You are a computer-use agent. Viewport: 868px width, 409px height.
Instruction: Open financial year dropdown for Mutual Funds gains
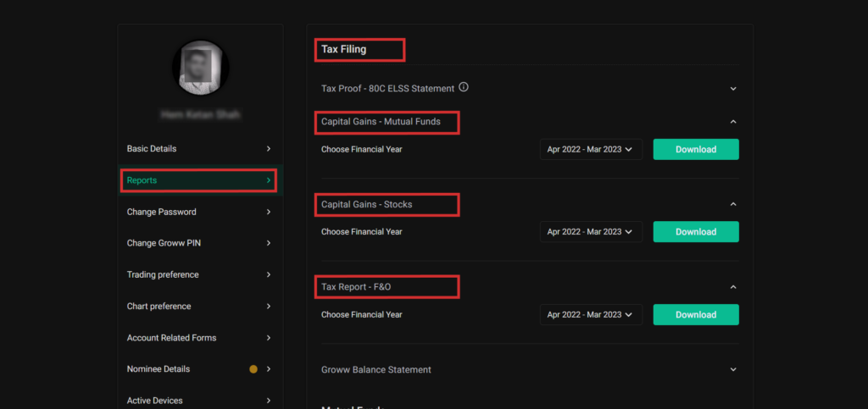591,150
